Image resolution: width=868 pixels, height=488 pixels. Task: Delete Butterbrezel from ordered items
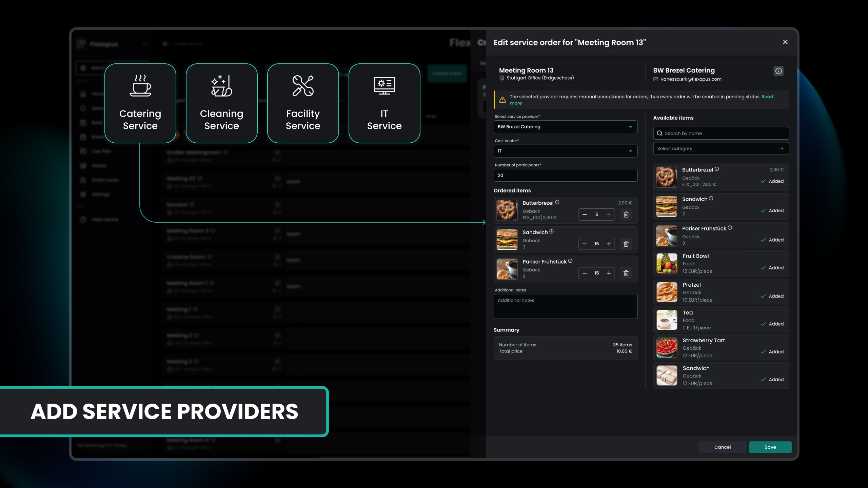pyautogui.click(x=626, y=215)
